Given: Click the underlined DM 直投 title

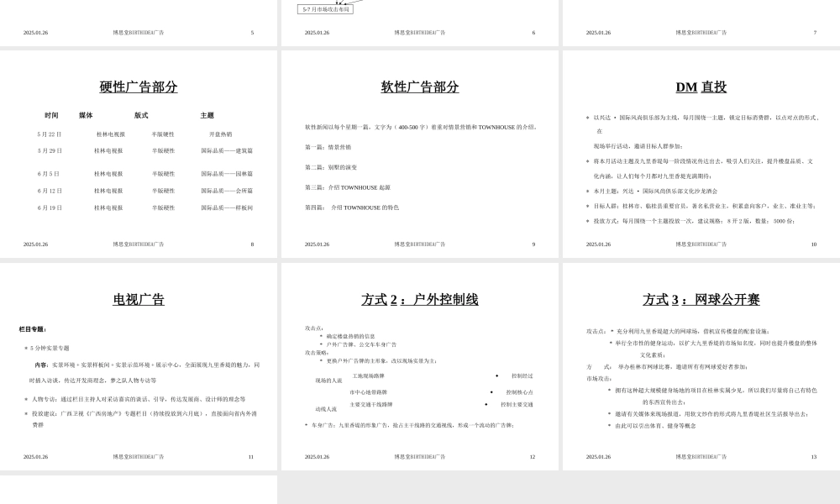Looking at the screenshot, I should [x=700, y=85].
